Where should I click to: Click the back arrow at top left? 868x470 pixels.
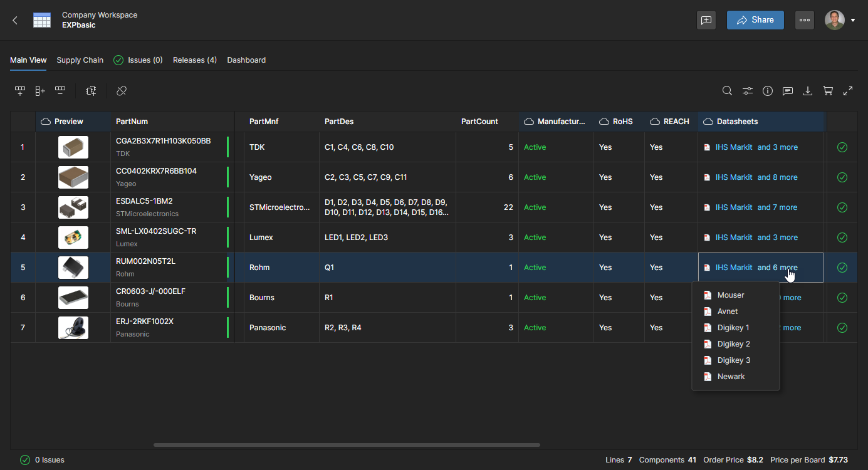15,20
